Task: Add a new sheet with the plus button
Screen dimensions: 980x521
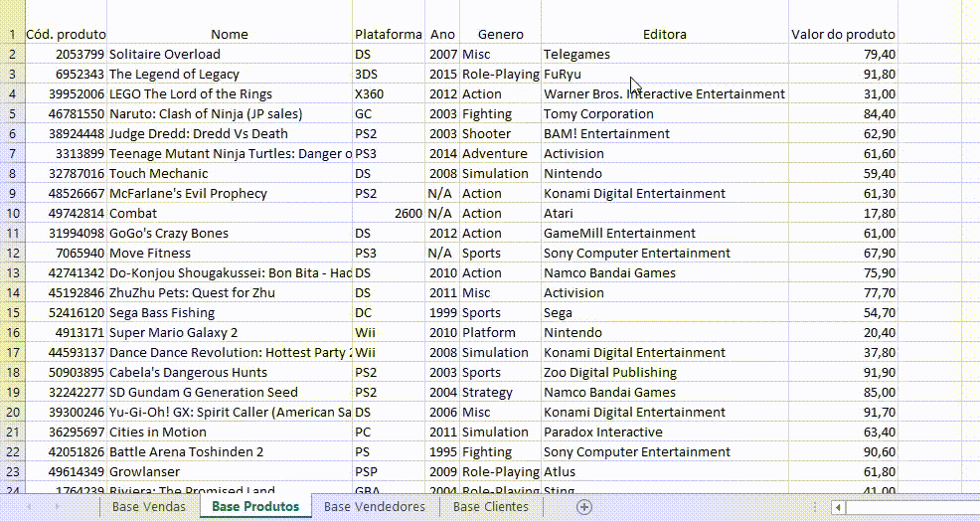Action: pyautogui.click(x=583, y=507)
